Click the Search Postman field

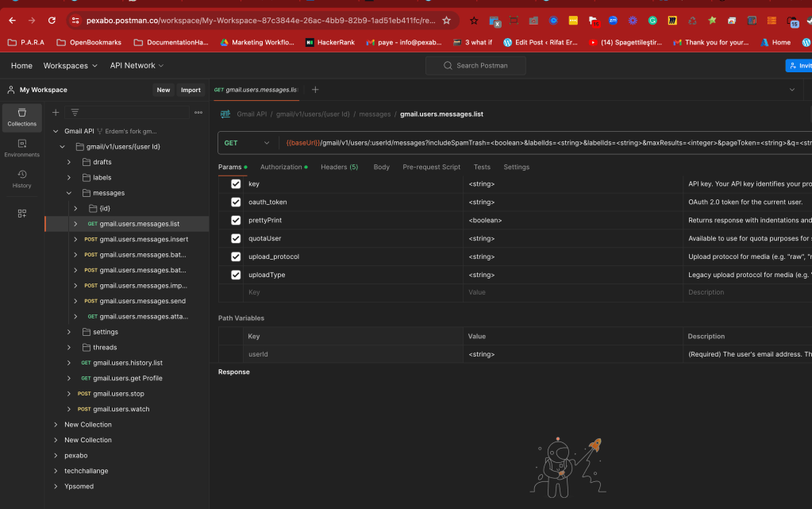click(475, 66)
